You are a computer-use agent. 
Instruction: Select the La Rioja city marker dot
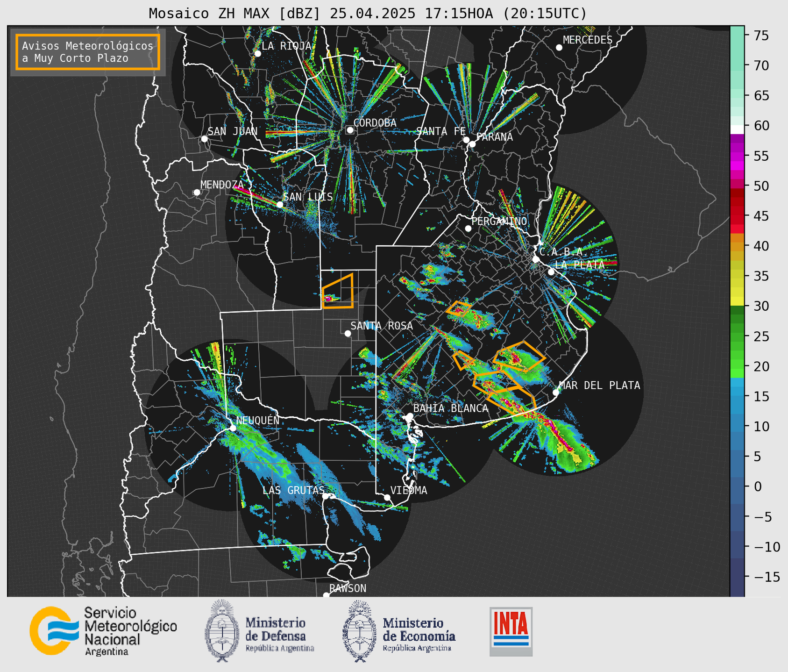[258, 54]
